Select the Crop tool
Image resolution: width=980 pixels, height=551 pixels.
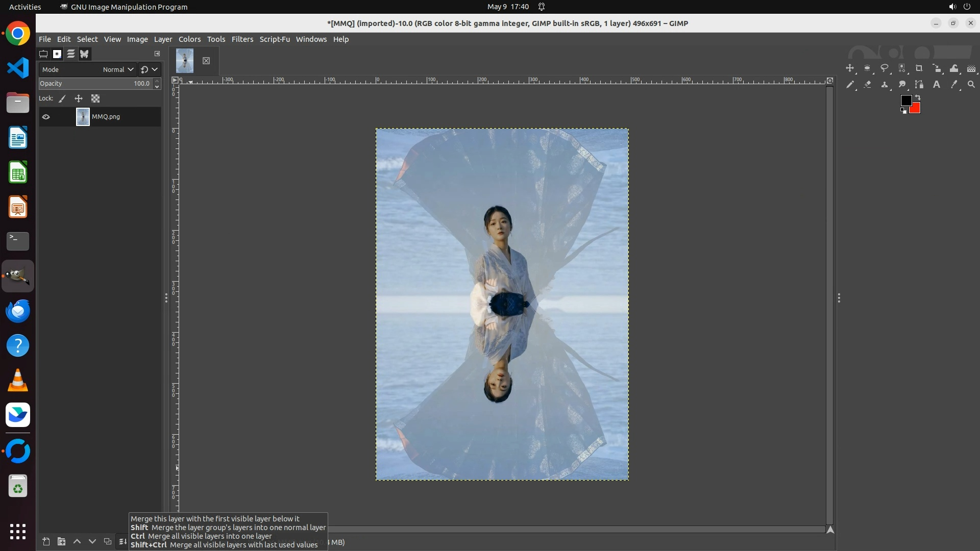tap(919, 68)
